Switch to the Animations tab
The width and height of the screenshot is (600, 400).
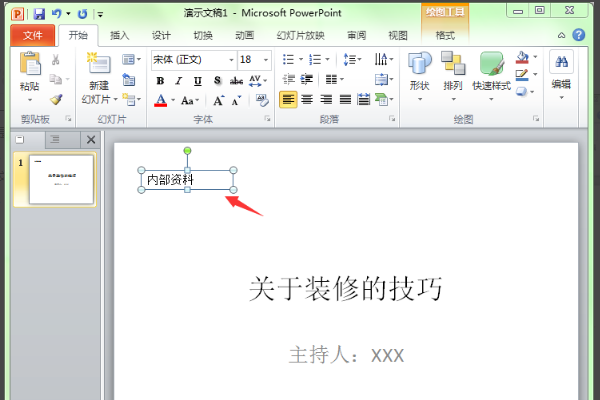tap(245, 36)
